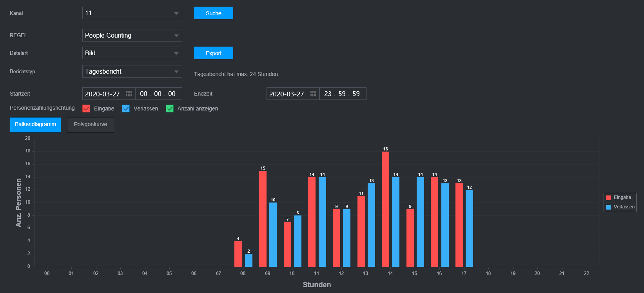Open the Startzeit calendar picker icon
Screen dimensions: 644x293
point(129,94)
